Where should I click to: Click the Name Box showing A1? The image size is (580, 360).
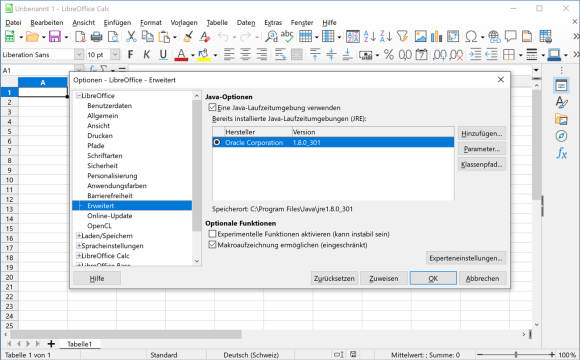[x=38, y=70]
